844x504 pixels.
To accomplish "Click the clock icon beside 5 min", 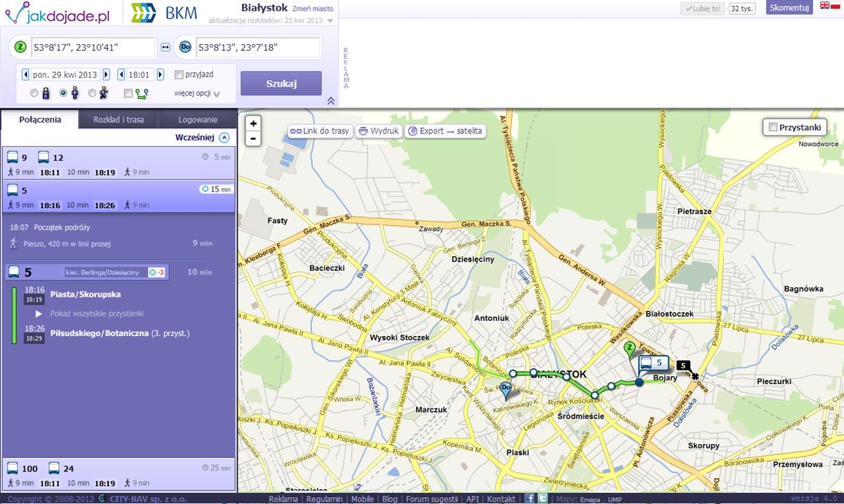I will click(205, 157).
